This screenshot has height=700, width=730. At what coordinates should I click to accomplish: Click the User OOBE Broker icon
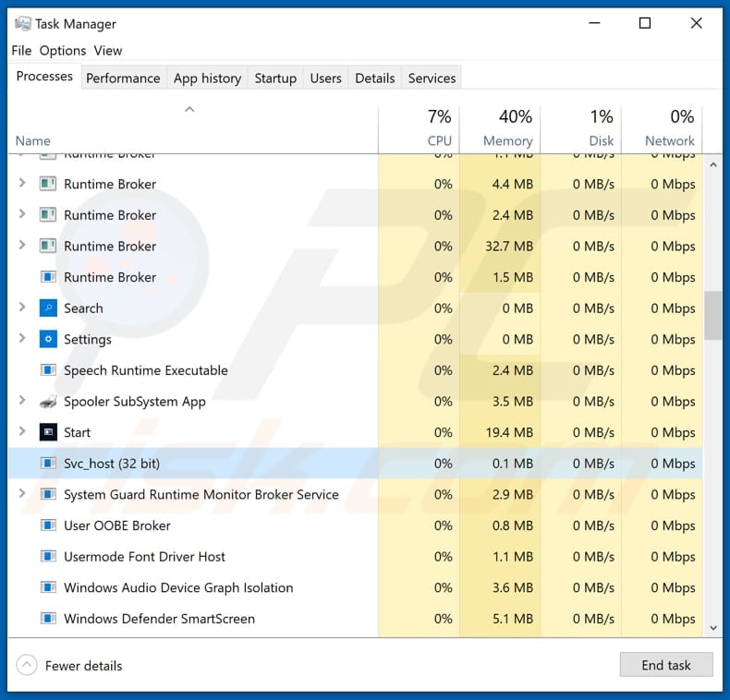coord(48,525)
